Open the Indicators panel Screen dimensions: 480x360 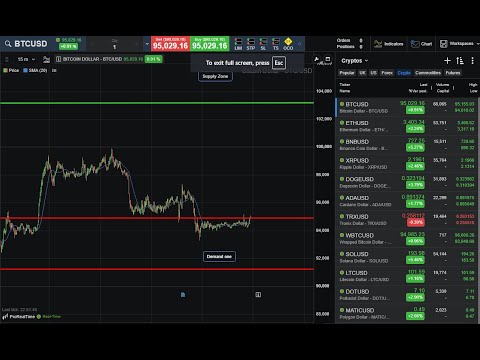click(388, 44)
